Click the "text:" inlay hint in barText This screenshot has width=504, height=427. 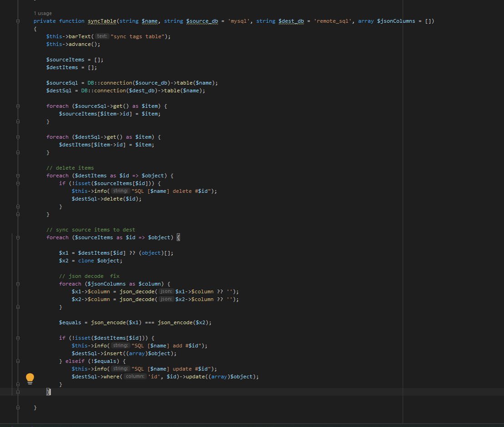(102, 36)
